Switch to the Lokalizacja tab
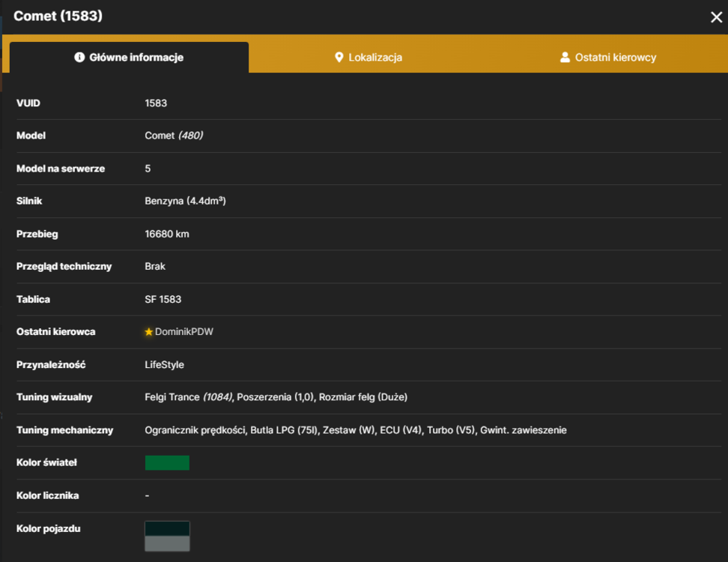 pos(368,57)
